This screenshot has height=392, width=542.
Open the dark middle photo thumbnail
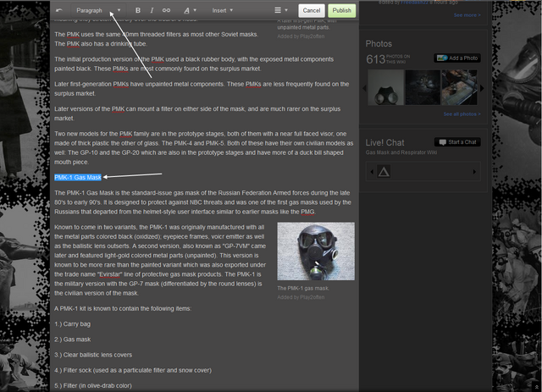pos(423,87)
